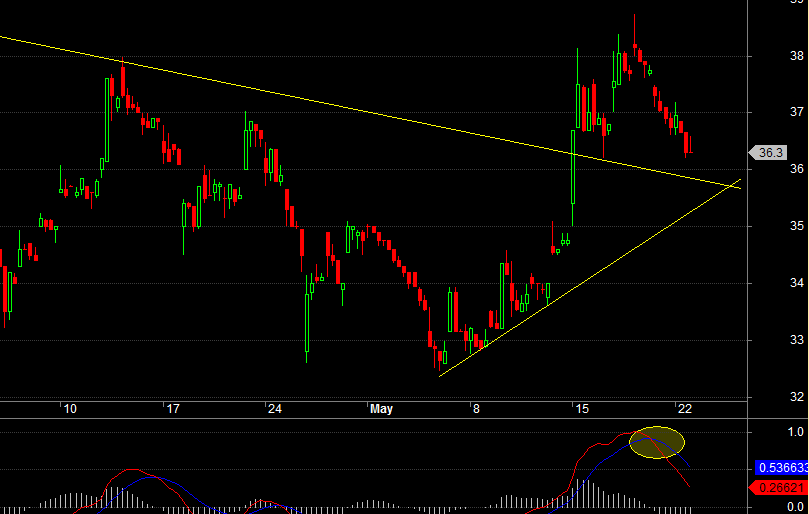Select date axis marker 10
The width and height of the screenshot is (809, 514).
click(x=70, y=409)
